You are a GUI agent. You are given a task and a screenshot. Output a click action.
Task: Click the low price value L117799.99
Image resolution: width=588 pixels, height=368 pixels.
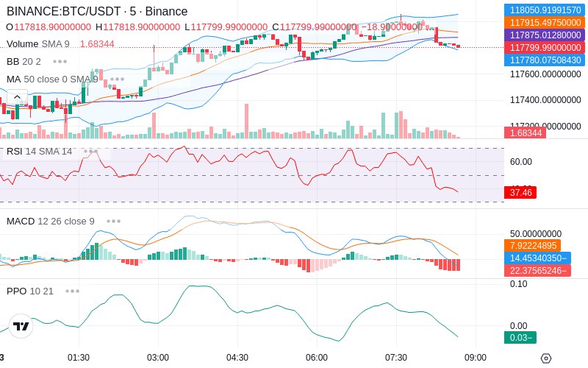tap(226, 27)
